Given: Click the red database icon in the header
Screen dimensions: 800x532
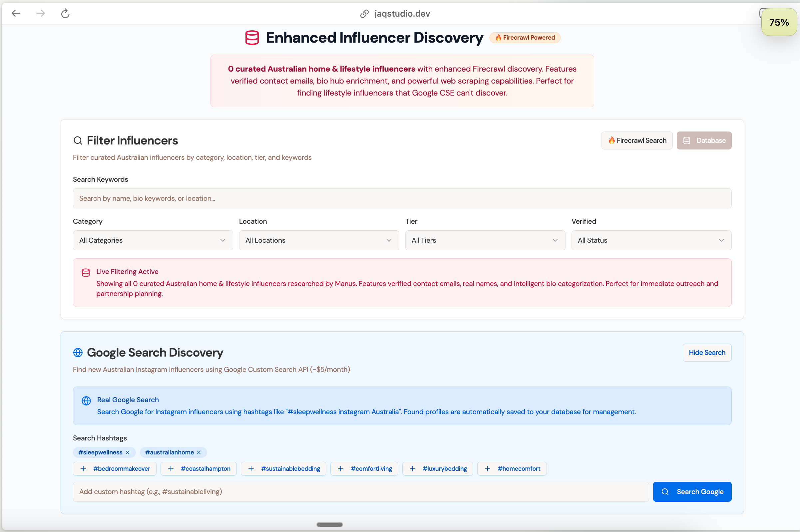Looking at the screenshot, I should coord(252,38).
